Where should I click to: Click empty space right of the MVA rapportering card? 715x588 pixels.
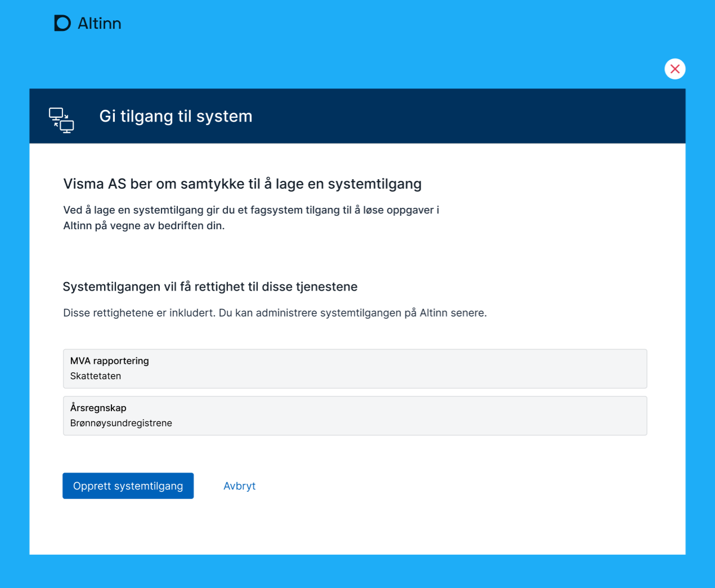(x=666, y=369)
